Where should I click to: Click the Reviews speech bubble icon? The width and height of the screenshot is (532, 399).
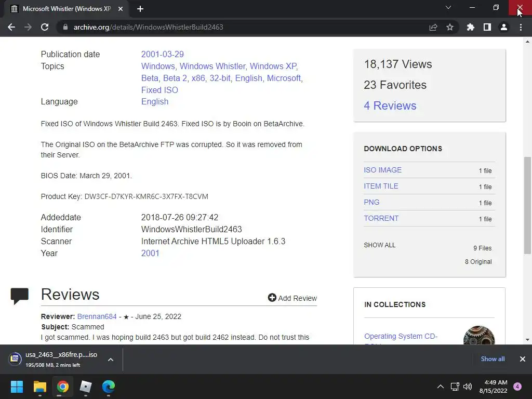point(19,296)
